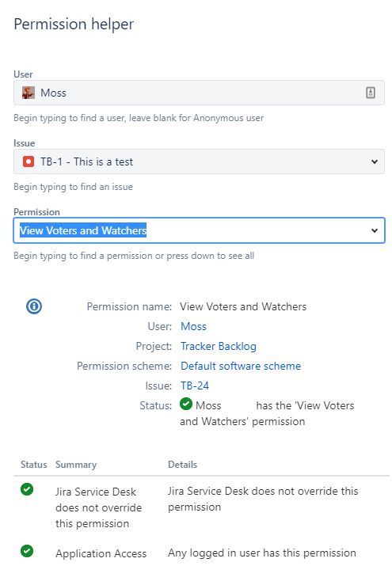
Task: Click blue info icon beside permission results
Action: [34, 306]
